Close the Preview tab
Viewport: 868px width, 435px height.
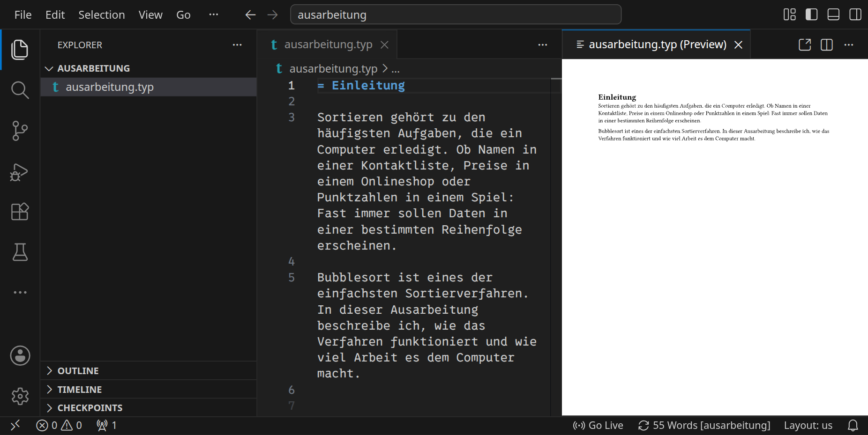click(x=738, y=44)
